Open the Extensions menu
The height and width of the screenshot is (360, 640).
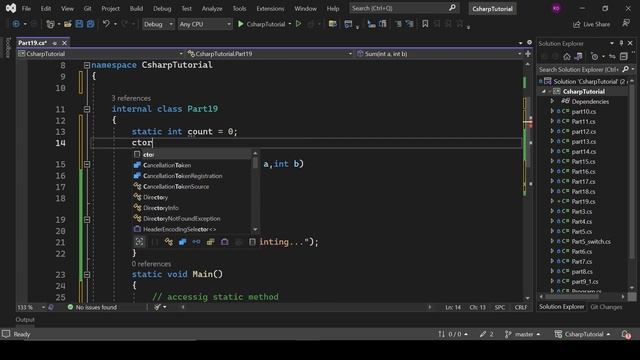[270, 8]
